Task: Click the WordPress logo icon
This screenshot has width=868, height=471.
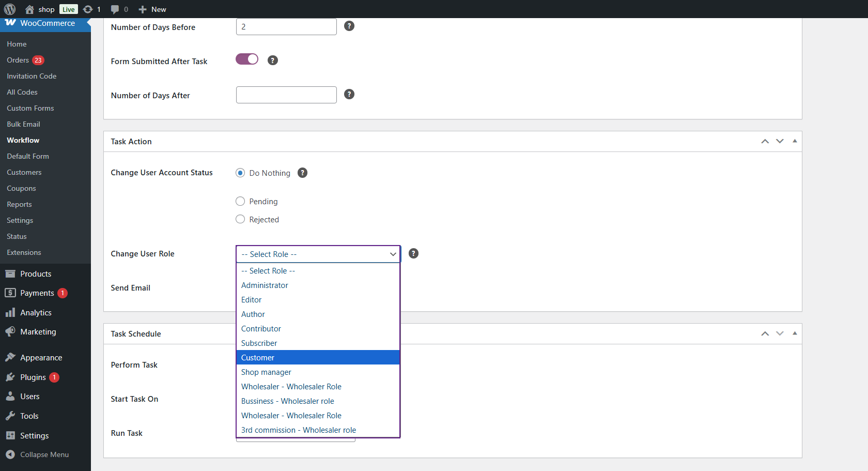Action: [x=10, y=9]
